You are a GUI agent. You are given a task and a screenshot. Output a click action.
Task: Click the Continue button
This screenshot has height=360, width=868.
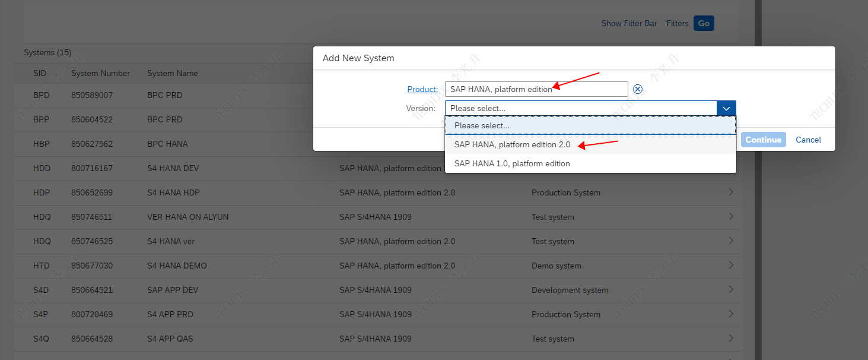(763, 140)
